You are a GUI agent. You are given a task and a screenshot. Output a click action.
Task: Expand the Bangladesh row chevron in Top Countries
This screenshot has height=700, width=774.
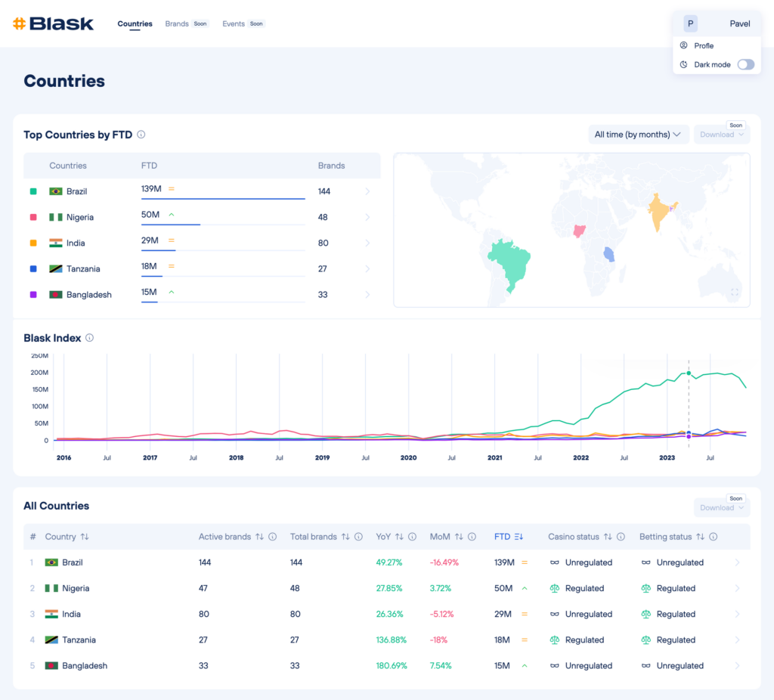(x=367, y=295)
